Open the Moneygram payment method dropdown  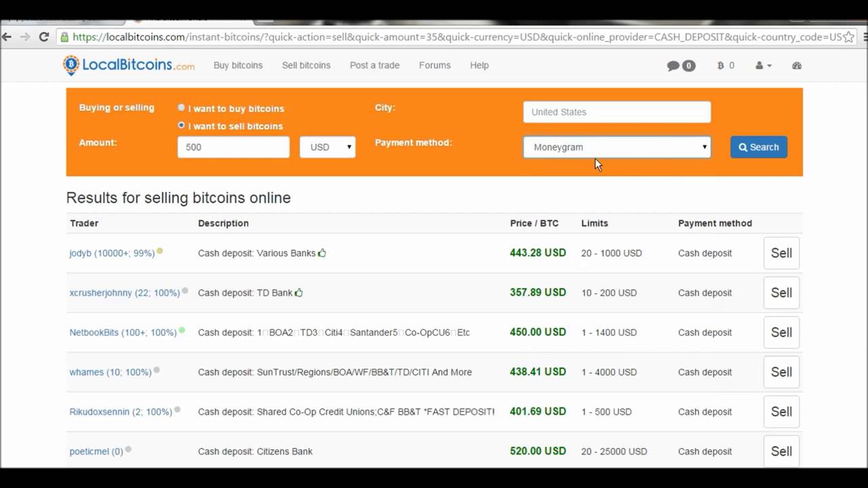(x=617, y=147)
